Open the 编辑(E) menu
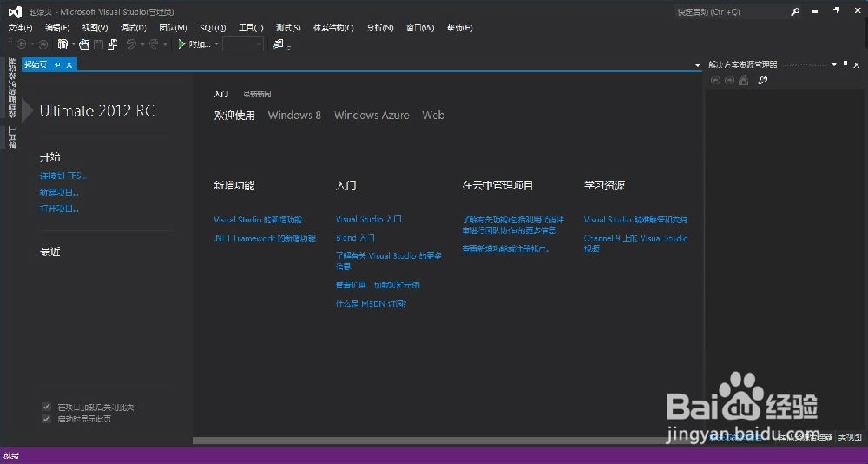Image resolution: width=868 pixels, height=464 pixels. point(57,28)
